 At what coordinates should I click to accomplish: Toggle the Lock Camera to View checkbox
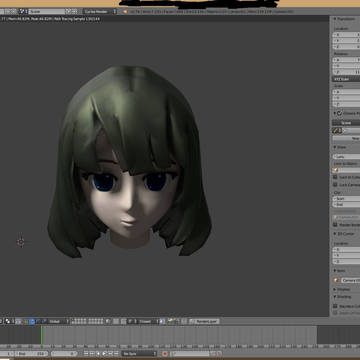point(336,185)
